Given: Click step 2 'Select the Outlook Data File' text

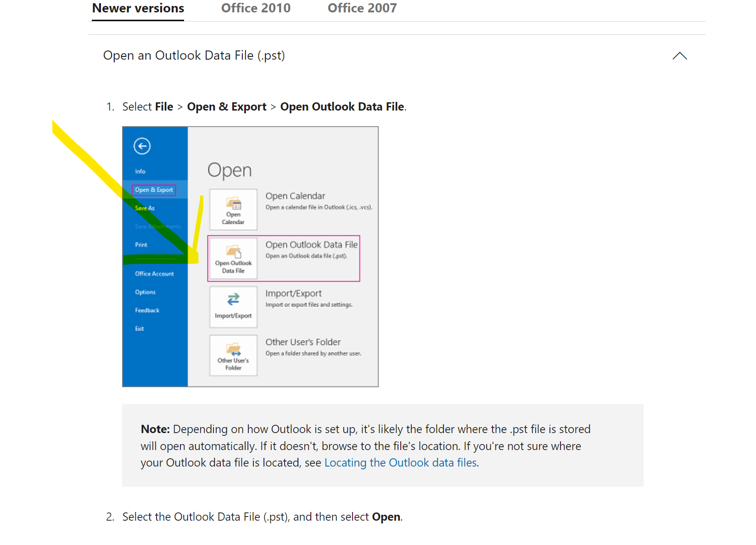Looking at the screenshot, I should point(262,517).
